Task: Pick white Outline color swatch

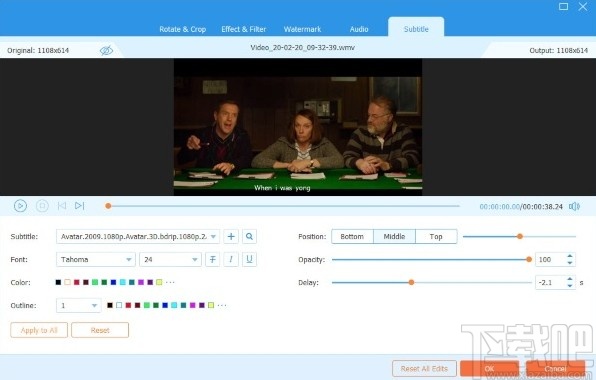Action: tap(119, 305)
